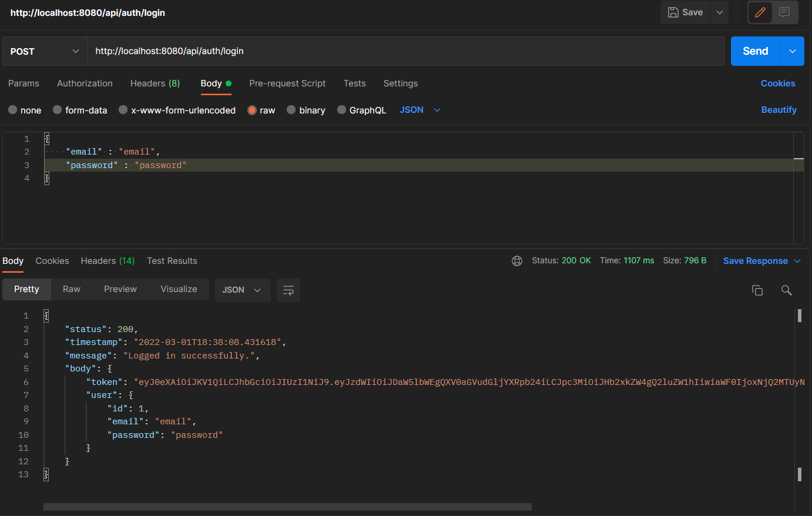This screenshot has height=516, width=812.
Task: Select the response Body tab
Action: click(13, 261)
